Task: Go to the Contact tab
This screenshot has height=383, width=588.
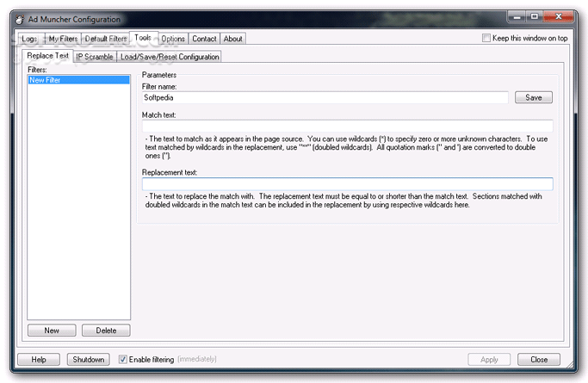Action: (204, 39)
